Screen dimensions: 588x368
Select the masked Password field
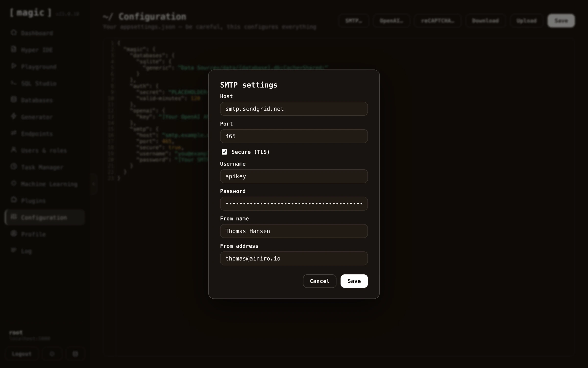point(294,204)
